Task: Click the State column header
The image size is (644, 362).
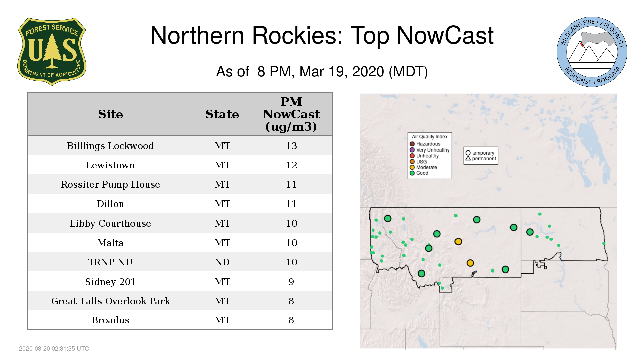Action: tap(222, 114)
